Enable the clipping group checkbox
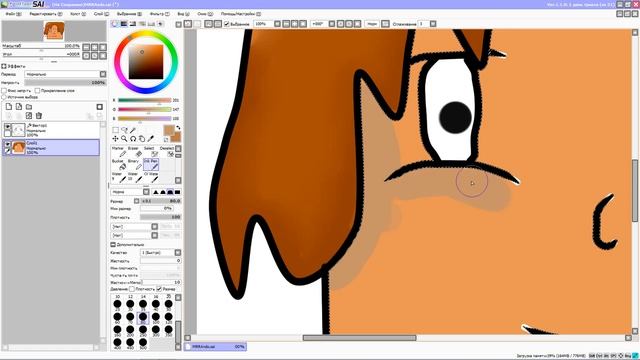640x360 pixels. tap(38, 91)
